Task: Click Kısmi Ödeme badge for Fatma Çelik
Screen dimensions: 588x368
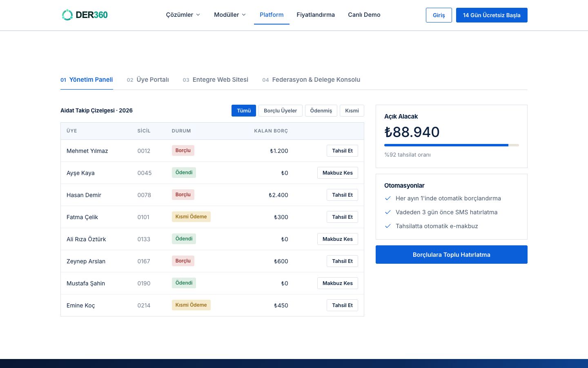Action: pos(191,217)
